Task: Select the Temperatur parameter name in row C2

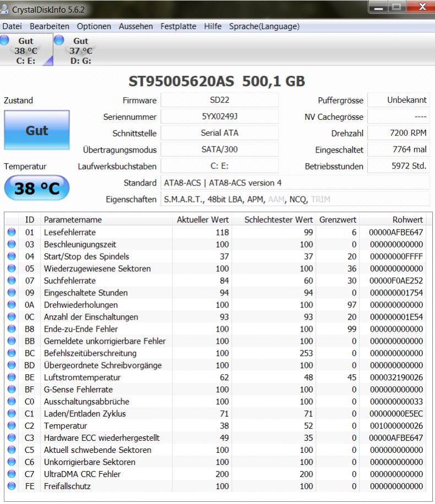Action: [66, 425]
